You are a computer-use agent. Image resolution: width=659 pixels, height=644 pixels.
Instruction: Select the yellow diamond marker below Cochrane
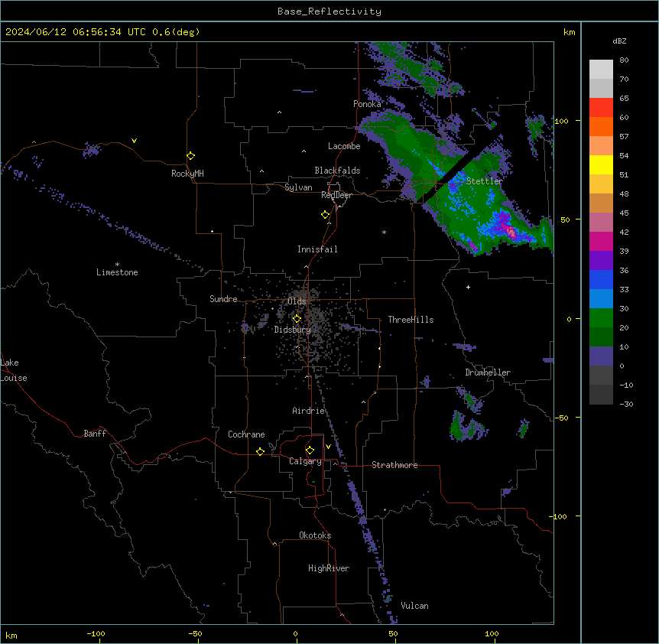click(260, 451)
